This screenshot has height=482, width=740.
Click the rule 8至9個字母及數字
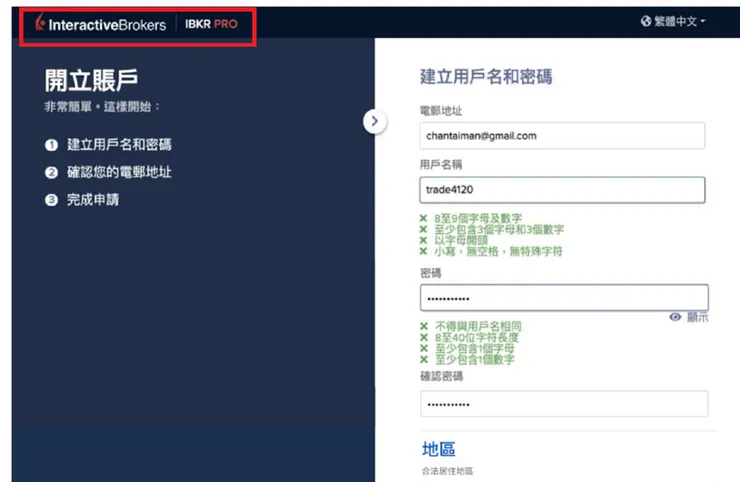tap(478, 218)
